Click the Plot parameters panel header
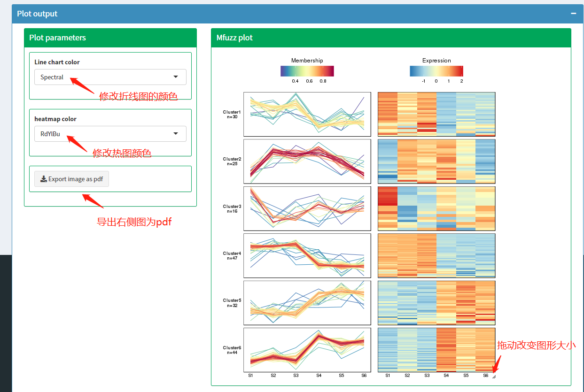 (x=110, y=38)
